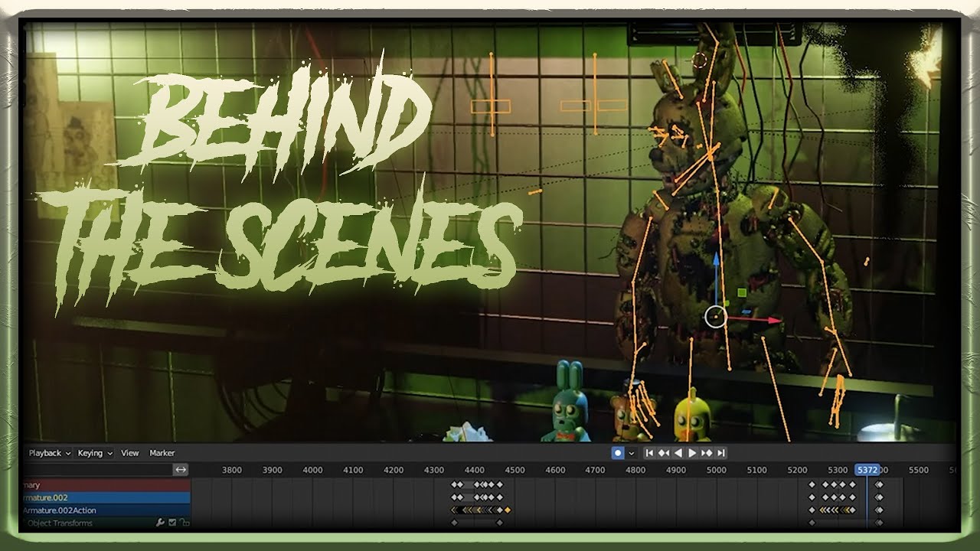This screenshot has width=980, height=551.
Task: Jump to the previous keyframe
Action: click(x=664, y=453)
